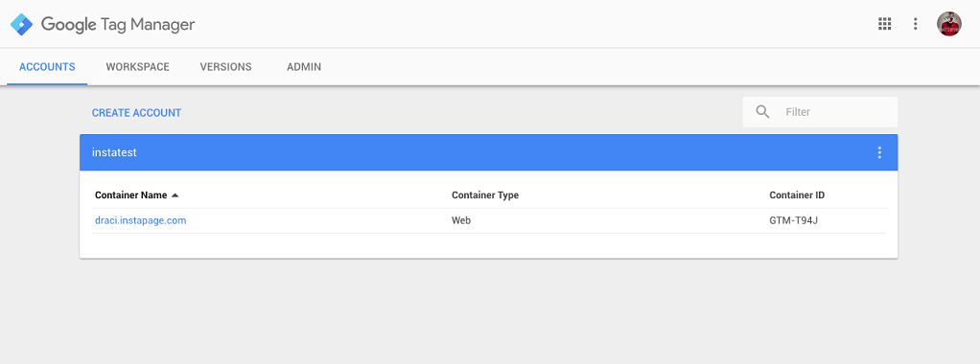The width and height of the screenshot is (980, 364).
Task: Click the Create Account link
Action: point(136,113)
